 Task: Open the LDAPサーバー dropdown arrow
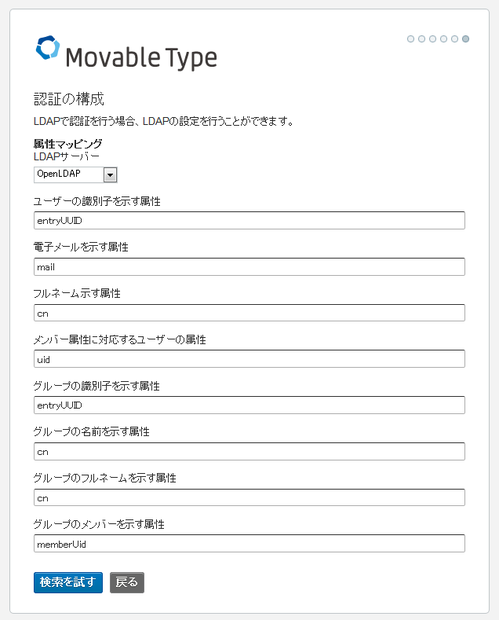pyautogui.click(x=110, y=174)
